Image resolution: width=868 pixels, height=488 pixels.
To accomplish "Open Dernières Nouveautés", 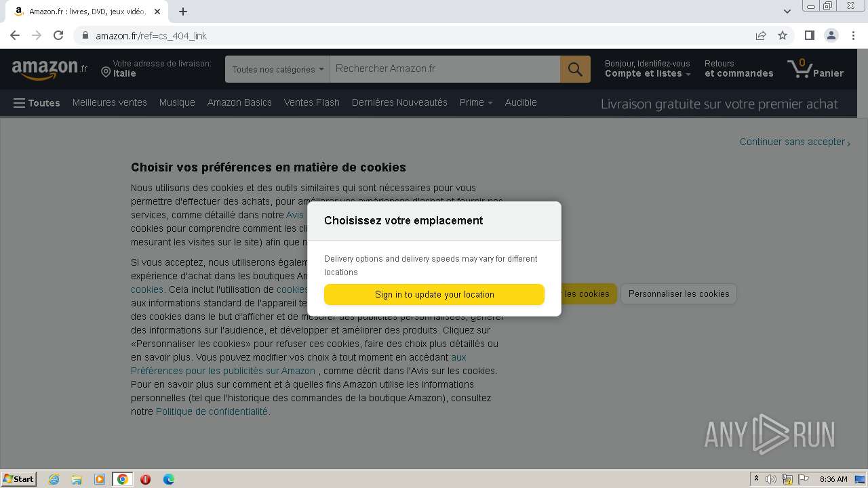I will click(x=399, y=103).
